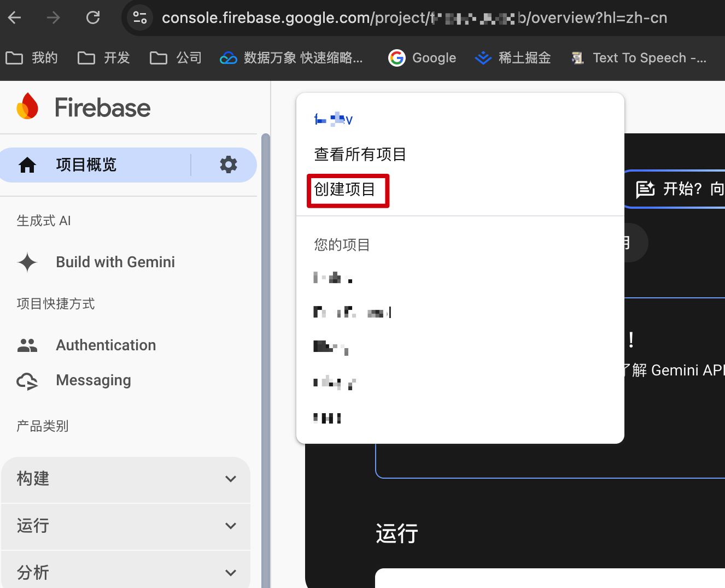This screenshot has width=725, height=588.
Task: Go back using browser back arrow
Action: (15, 18)
